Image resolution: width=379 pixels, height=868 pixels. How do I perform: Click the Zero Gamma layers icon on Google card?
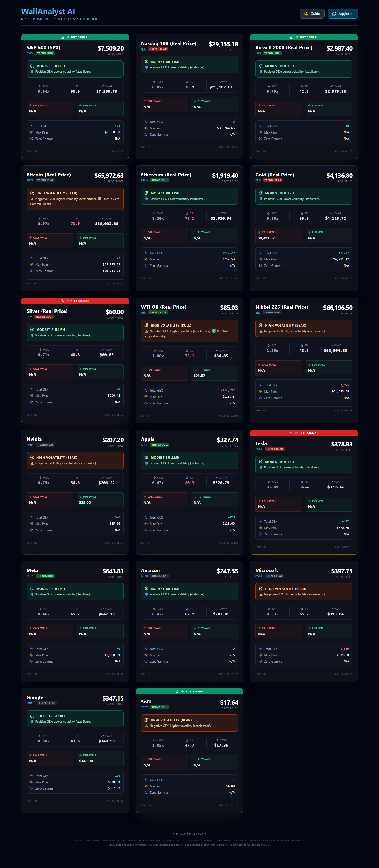pos(32,788)
